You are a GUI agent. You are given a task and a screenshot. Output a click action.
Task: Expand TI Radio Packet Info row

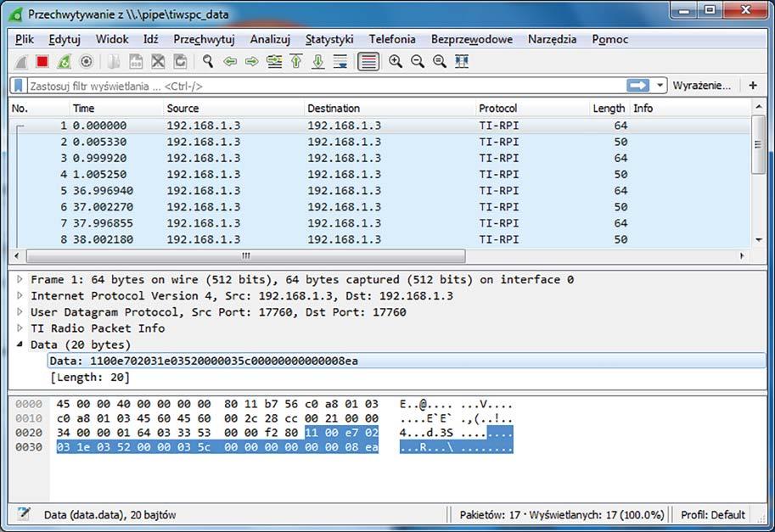20,328
